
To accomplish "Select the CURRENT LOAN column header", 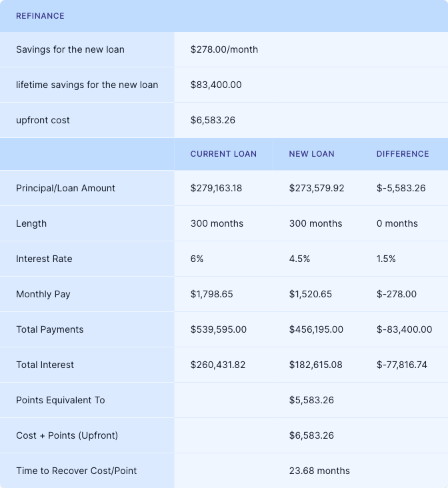I will click(223, 154).
